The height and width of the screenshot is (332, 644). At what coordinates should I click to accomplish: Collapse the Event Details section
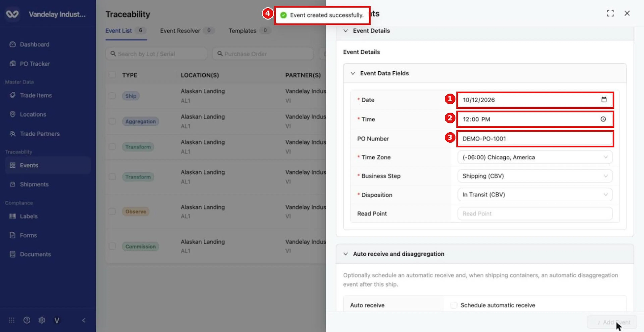[x=345, y=31]
